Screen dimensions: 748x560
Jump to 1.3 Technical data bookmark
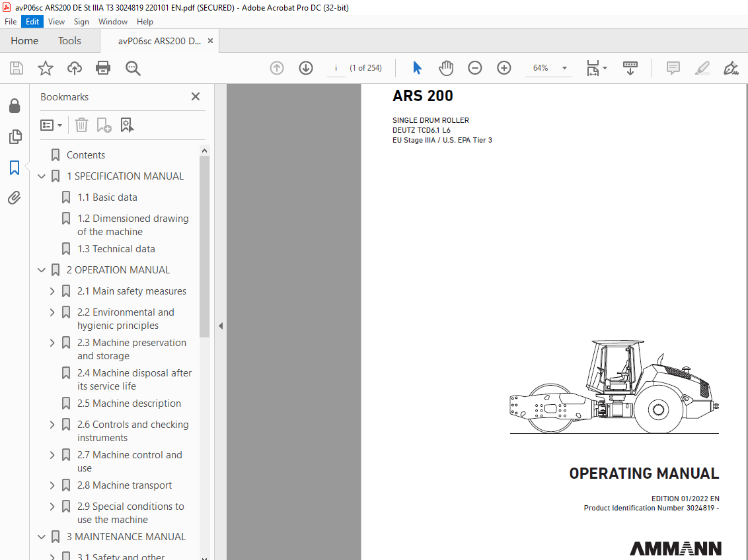[x=116, y=249]
